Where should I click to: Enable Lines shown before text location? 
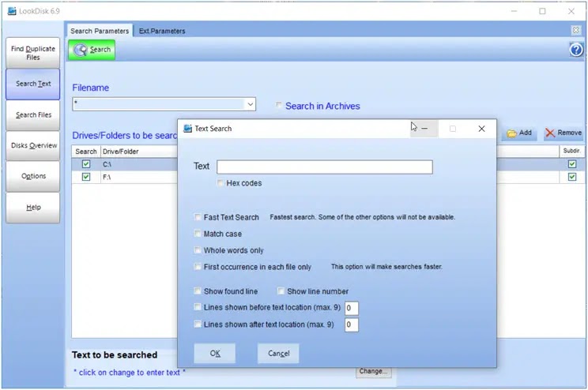(198, 307)
